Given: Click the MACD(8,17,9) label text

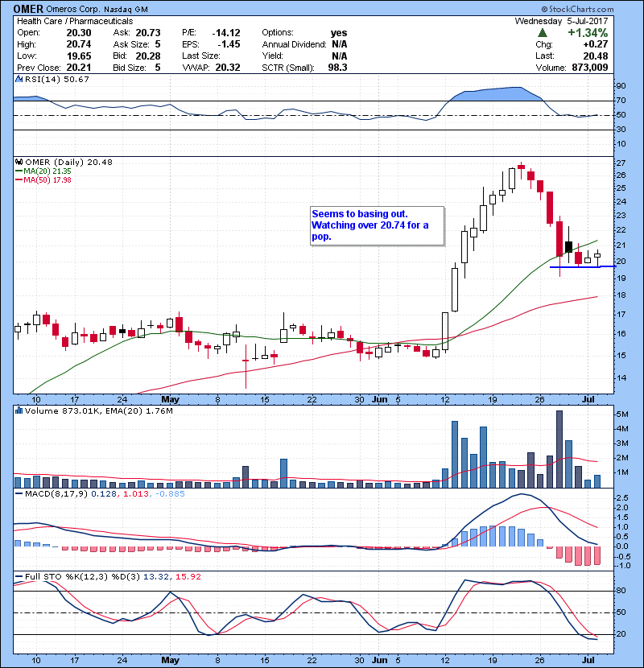Looking at the screenshot, I should tap(56, 494).
